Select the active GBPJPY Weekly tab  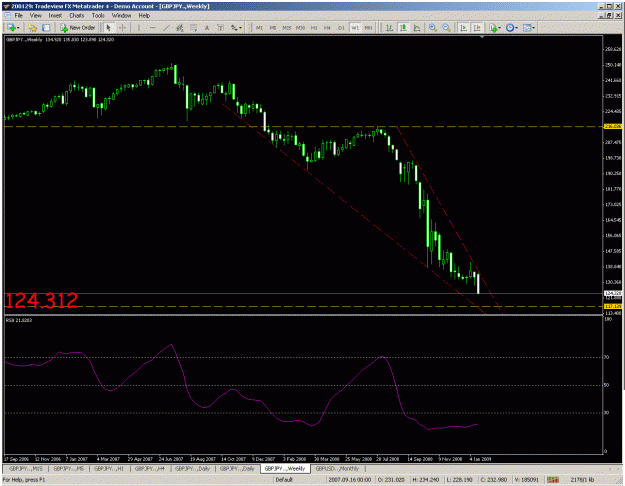click(285, 469)
